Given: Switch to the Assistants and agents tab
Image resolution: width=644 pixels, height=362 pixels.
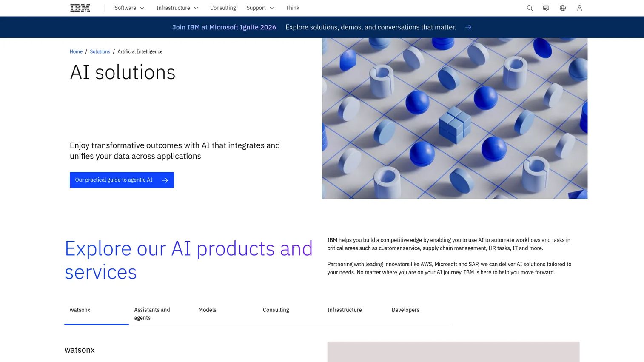Looking at the screenshot, I should 161,314.
